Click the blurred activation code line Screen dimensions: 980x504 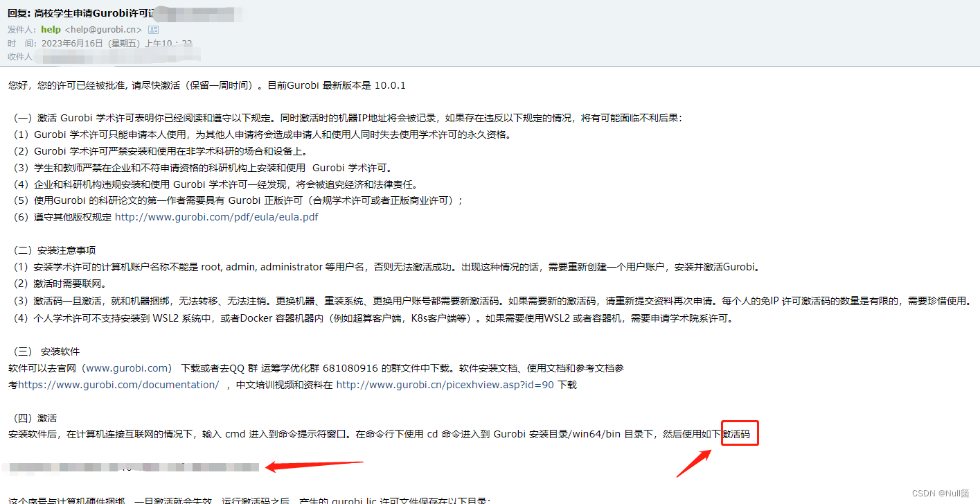point(130,467)
